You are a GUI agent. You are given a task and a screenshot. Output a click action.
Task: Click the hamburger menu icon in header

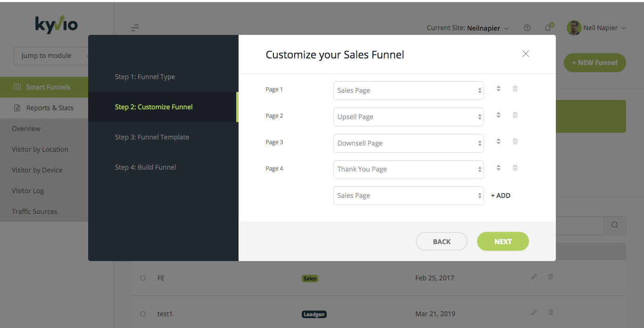click(x=135, y=28)
